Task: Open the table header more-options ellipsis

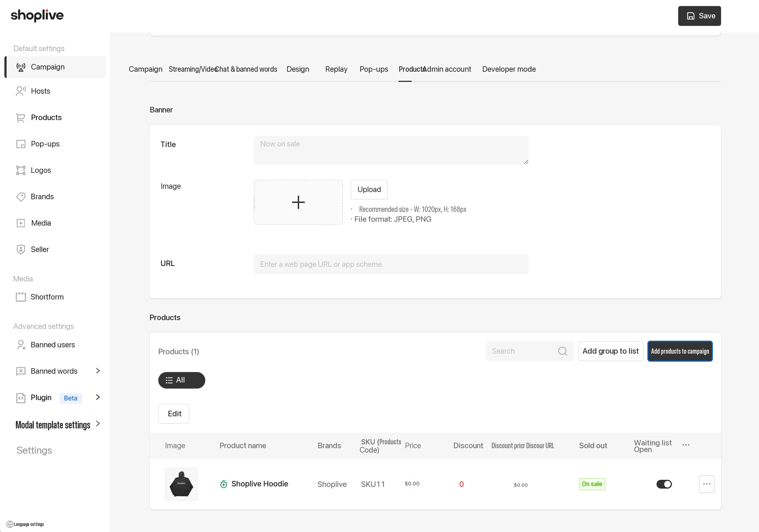Action: 686,445
